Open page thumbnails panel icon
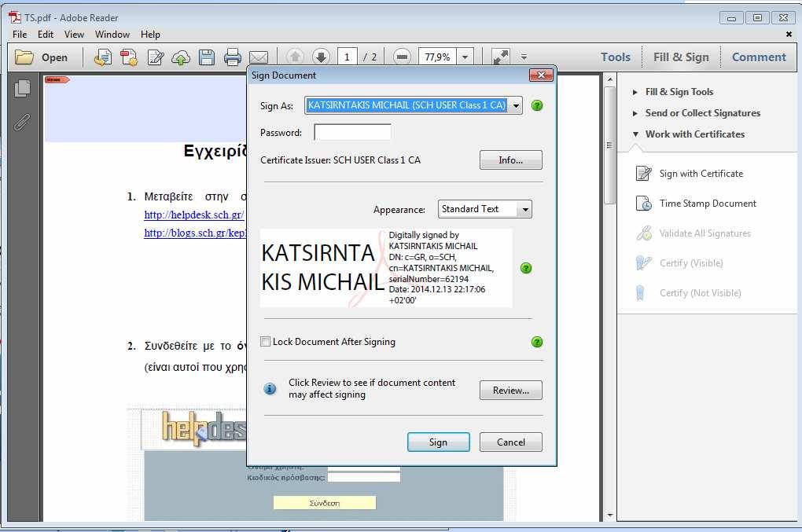 point(22,89)
